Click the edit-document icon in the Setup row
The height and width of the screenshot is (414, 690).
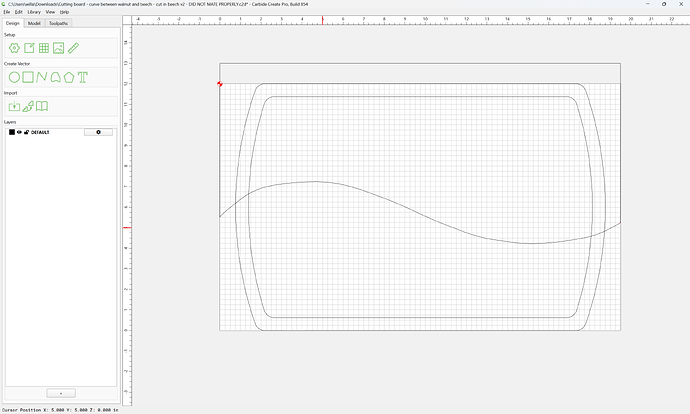29,48
